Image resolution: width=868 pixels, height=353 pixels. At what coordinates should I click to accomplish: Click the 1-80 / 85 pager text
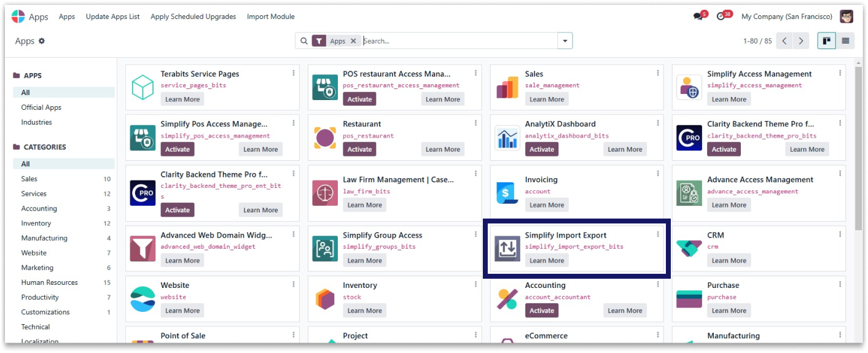point(757,41)
